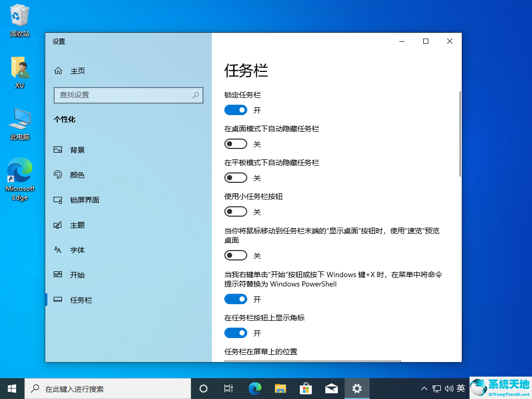The image size is (532, 399).
Task: Enable the 使用小任务栏按钮 toggle
Action: point(235,211)
